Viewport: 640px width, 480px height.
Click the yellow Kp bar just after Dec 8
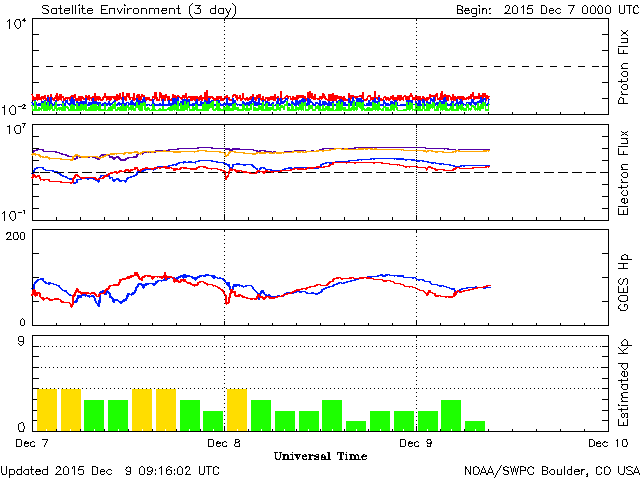(x=237, y=408)
